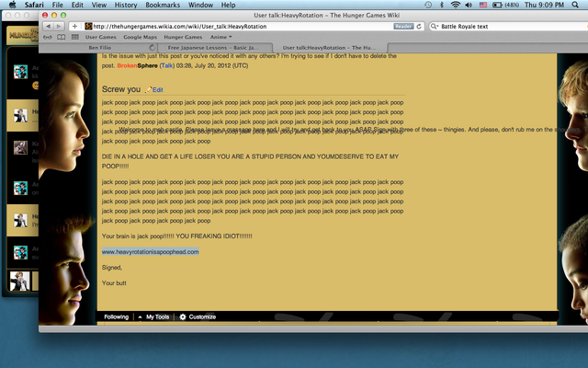588x368 pixels.
Task: Go back with Safari back arrow
Action: [x=49, y=27]
